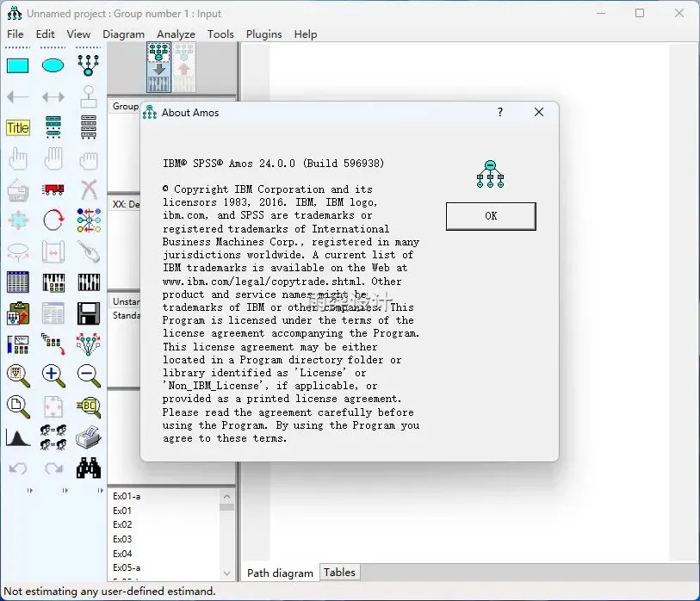
Task: Click file list scroll up arrow
Action: (226, 497)
